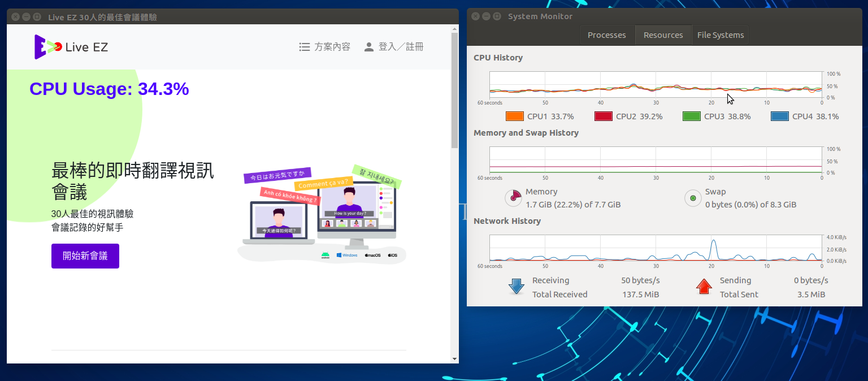Click the Memory and Swap History heading
The height and width of the screenshot is (381, 868).
pyautogui.click(x=526, y=133)
